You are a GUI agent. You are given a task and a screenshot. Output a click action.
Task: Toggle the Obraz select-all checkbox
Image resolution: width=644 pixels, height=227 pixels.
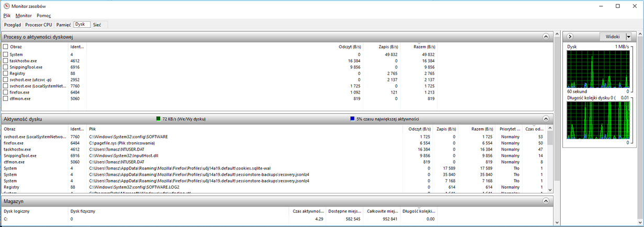tap(6, 47)
